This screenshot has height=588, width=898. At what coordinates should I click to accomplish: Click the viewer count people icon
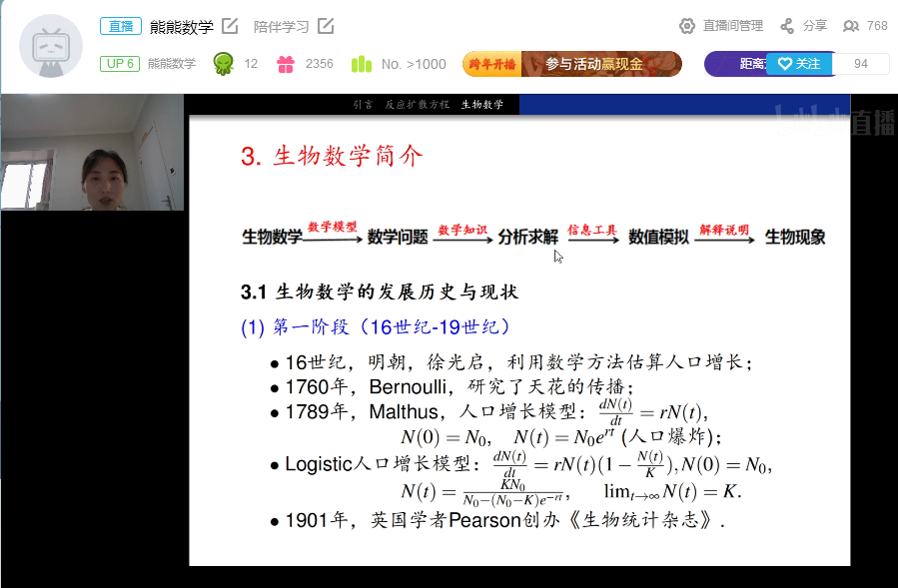click(850, 26)
